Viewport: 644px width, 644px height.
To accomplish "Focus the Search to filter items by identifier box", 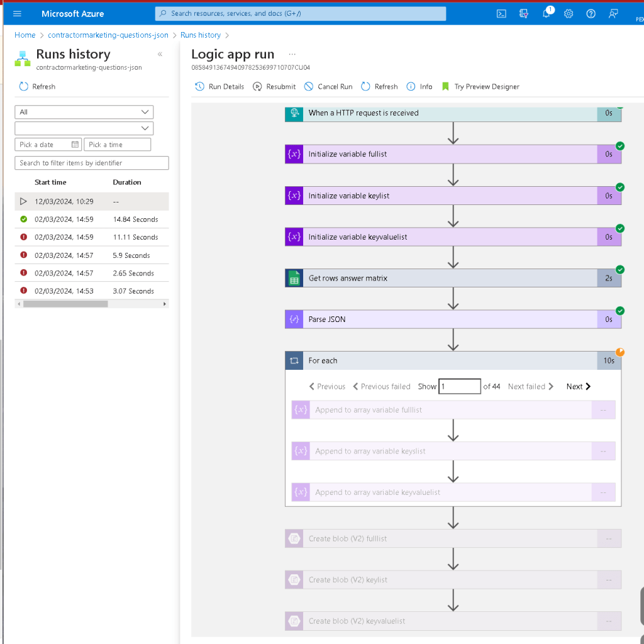I will click(92, 163).
